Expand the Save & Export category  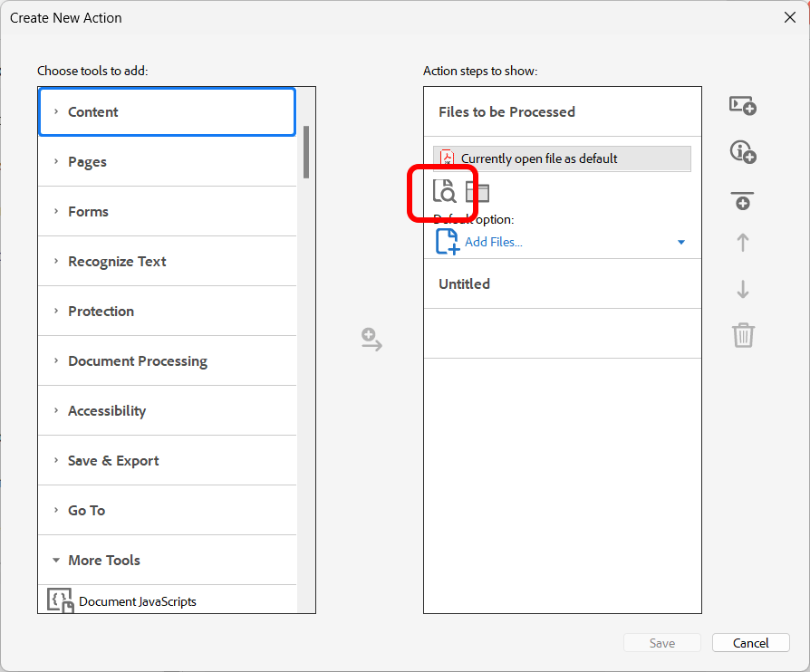point(113,461)
